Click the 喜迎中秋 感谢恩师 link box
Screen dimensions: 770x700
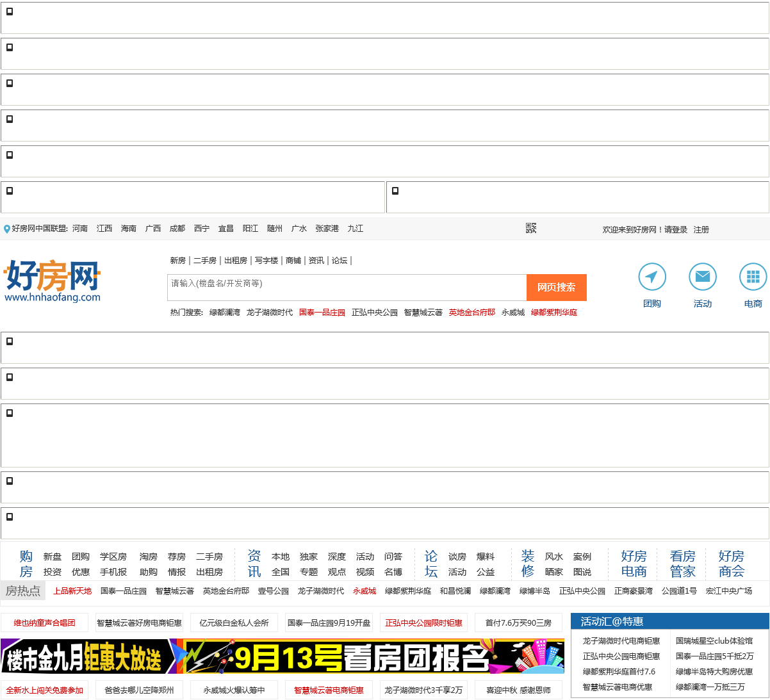(x=518, y=690)
